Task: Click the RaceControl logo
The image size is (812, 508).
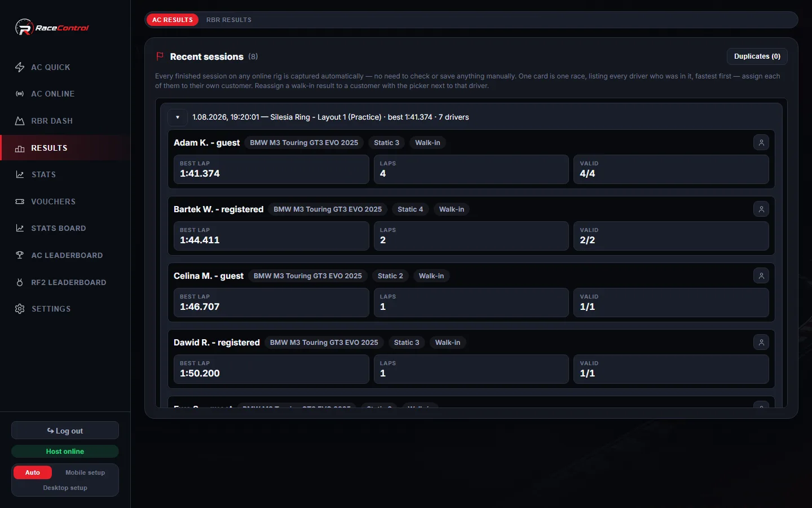Action: click(52, 27)
